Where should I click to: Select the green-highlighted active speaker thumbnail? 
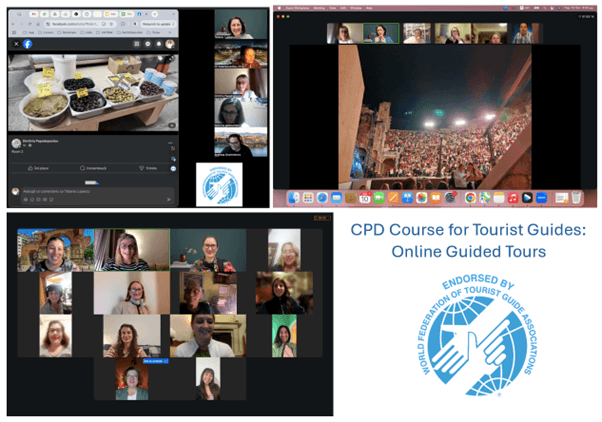point(383,34)
